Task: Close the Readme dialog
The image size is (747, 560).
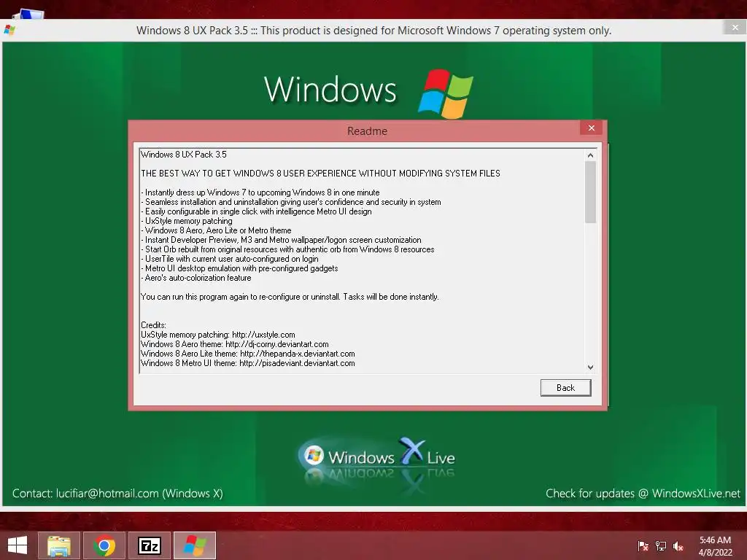Action: 591,128
